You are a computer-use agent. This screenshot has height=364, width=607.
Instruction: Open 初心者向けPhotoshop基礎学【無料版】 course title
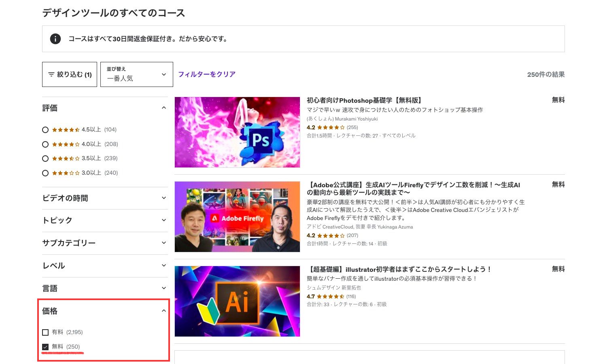(365, 100)
